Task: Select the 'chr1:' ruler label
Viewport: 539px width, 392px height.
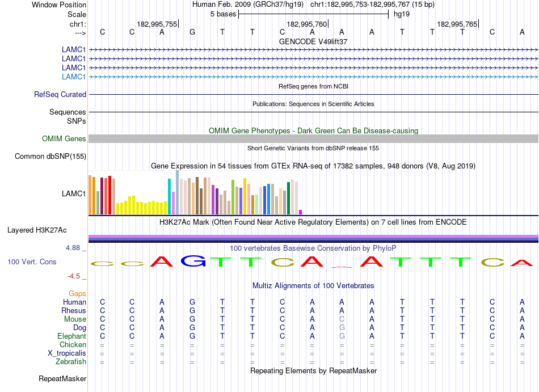Action: coord(78,24)
